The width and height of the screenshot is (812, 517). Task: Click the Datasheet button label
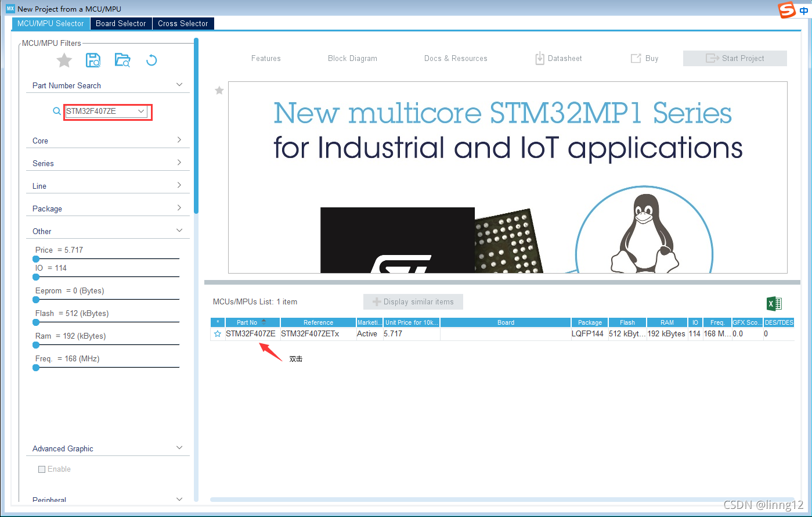tap(565, 58)
